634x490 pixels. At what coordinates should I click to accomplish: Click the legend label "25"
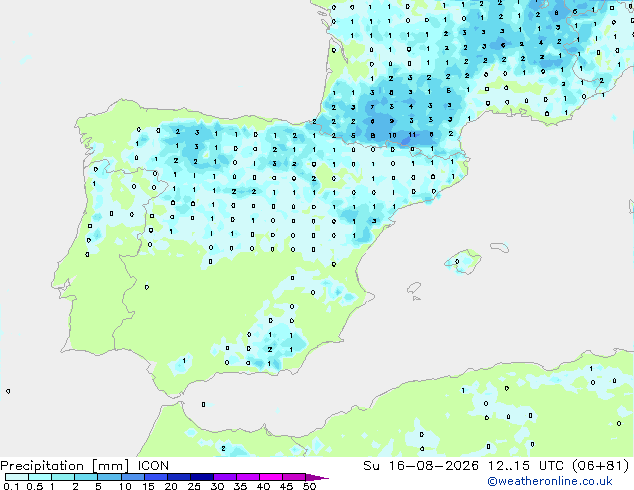(194, 486)
